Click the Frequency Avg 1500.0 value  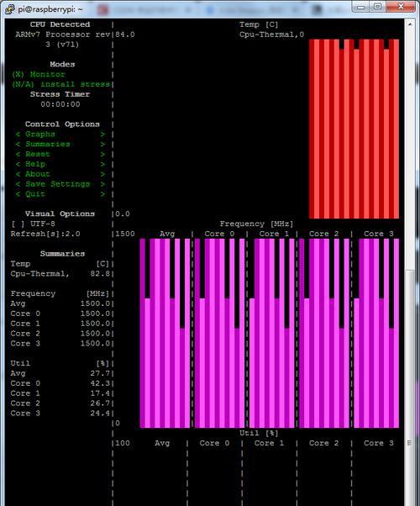pyautogui.click(x=95, y=303)
